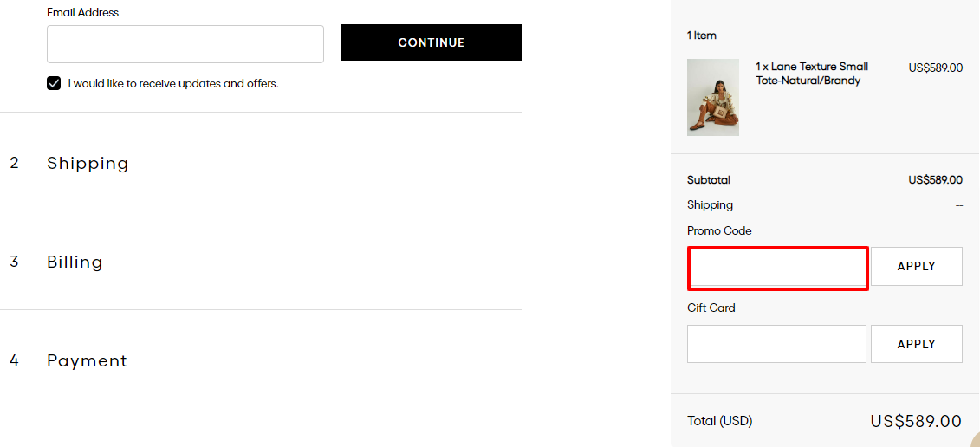This screenshot has height=447, width=980.
Task: Click the Gift Card label text
Action: click(x=711, y=308)
